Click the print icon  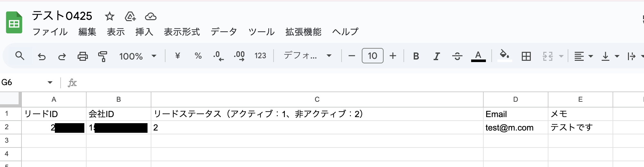82,57
